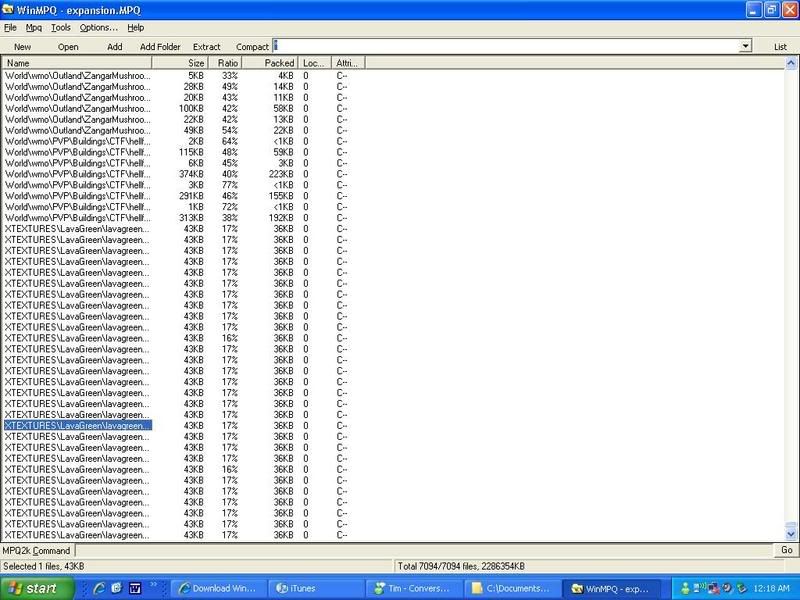Open the Tools menu
The height and width of the screenshot is (600, 800).
pyautogui.click(x=61, y=28)
